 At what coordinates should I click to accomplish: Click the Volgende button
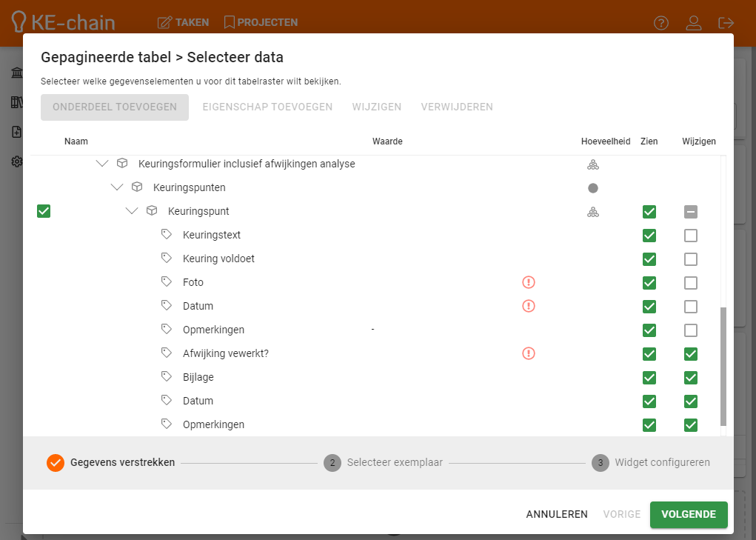pos(688,514)
